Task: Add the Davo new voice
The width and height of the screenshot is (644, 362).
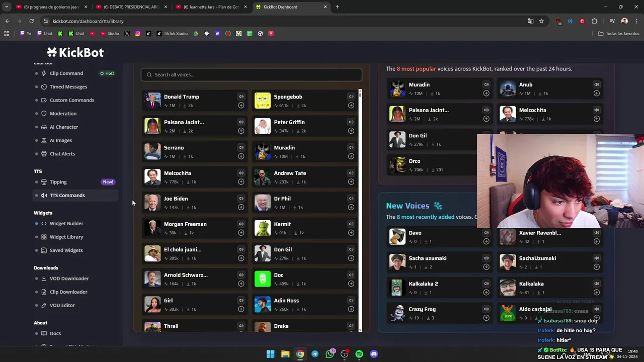Action: click(x=486, y=241)
